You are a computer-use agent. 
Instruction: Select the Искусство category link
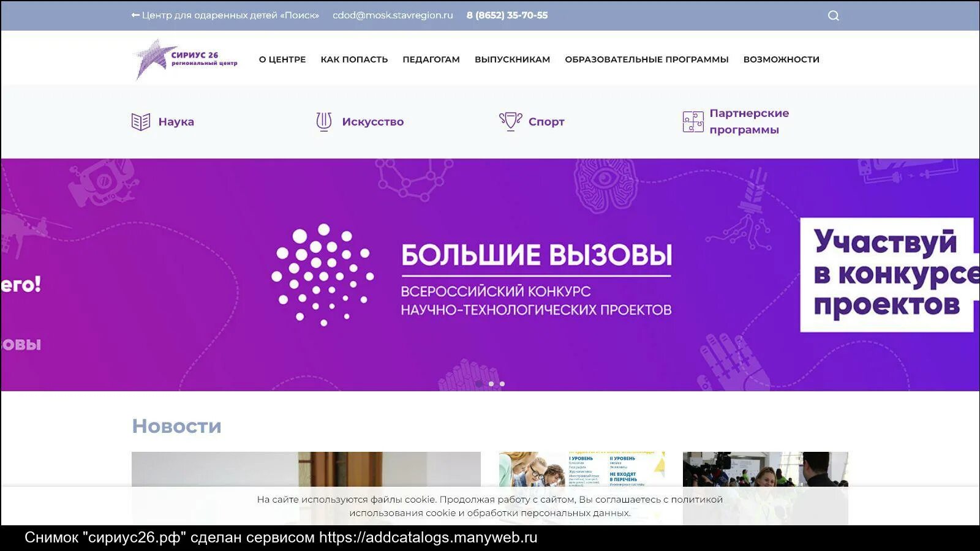point(373,122)
